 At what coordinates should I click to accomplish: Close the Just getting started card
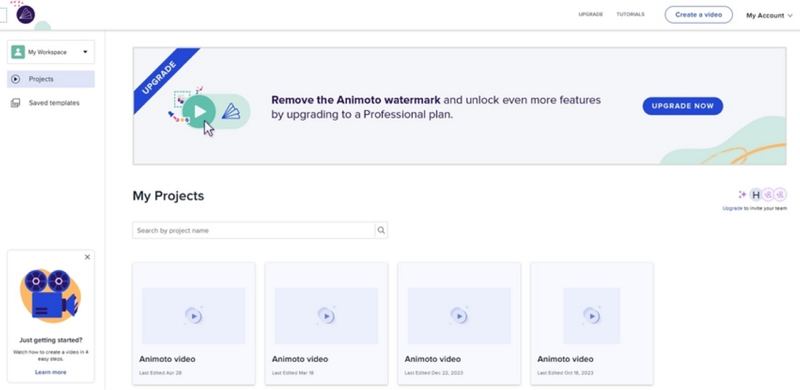[87, 257]
